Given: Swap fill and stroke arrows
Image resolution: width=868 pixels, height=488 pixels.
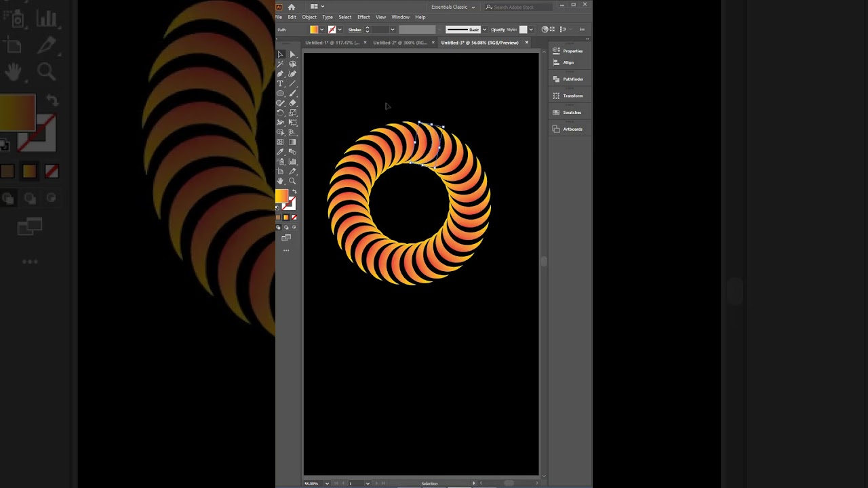Looking at the screenshot, I should pos(294,192).
